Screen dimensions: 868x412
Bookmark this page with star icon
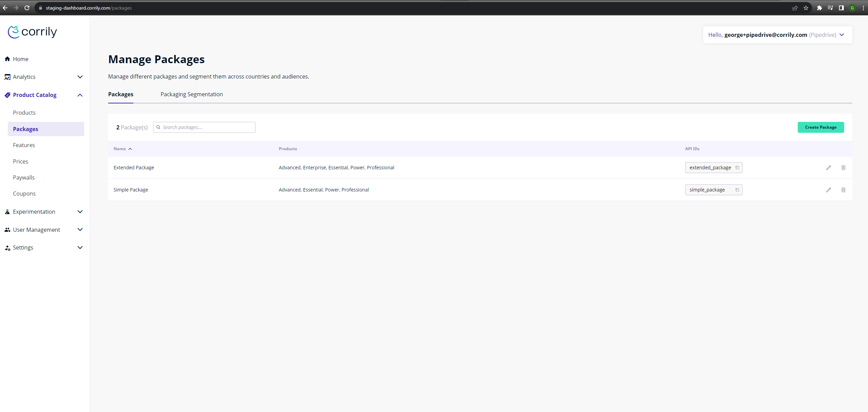coord(806,8)
